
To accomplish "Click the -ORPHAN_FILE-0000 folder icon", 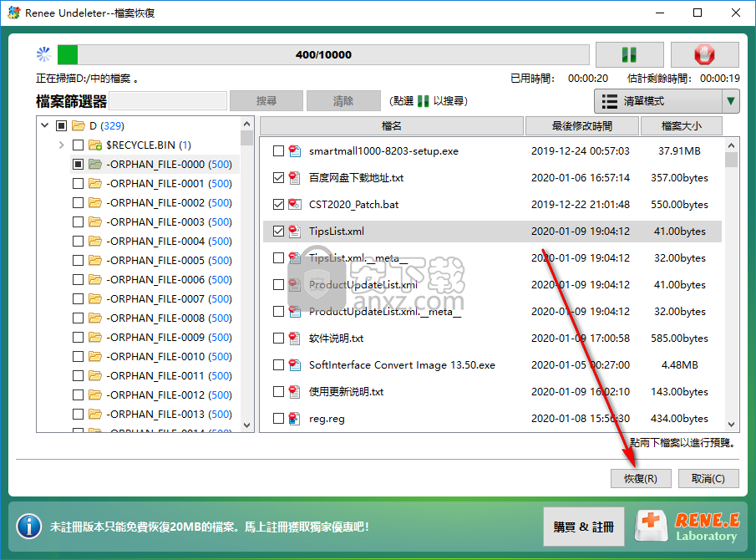I will pyautogui.click(x=95, y=165).
